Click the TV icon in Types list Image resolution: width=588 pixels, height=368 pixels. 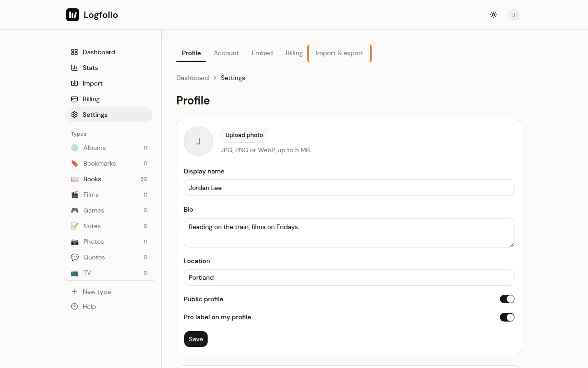point(75,273)
